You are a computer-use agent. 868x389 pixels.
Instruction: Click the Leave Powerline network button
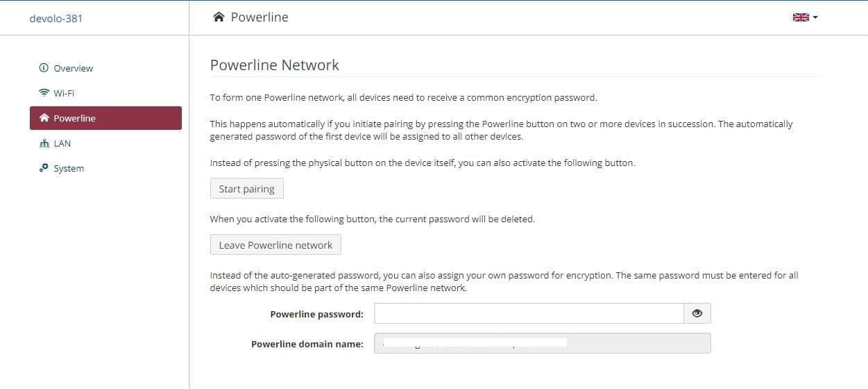275,245
